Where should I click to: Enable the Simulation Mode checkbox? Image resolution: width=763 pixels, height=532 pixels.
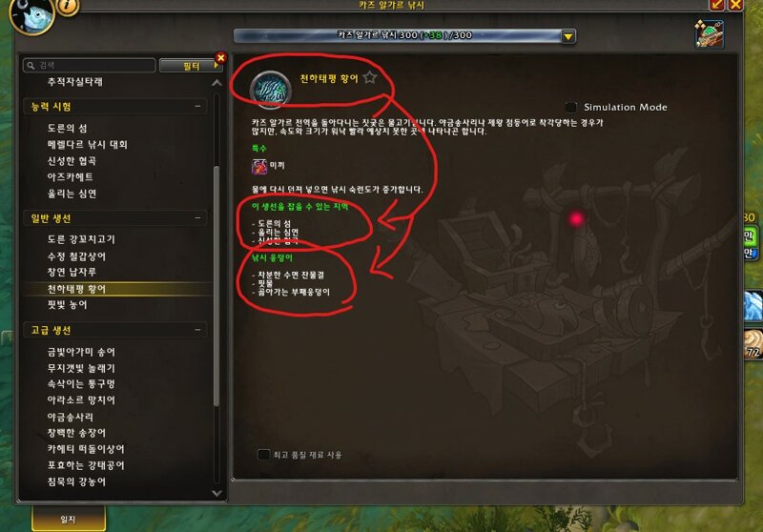click(570, 107)
